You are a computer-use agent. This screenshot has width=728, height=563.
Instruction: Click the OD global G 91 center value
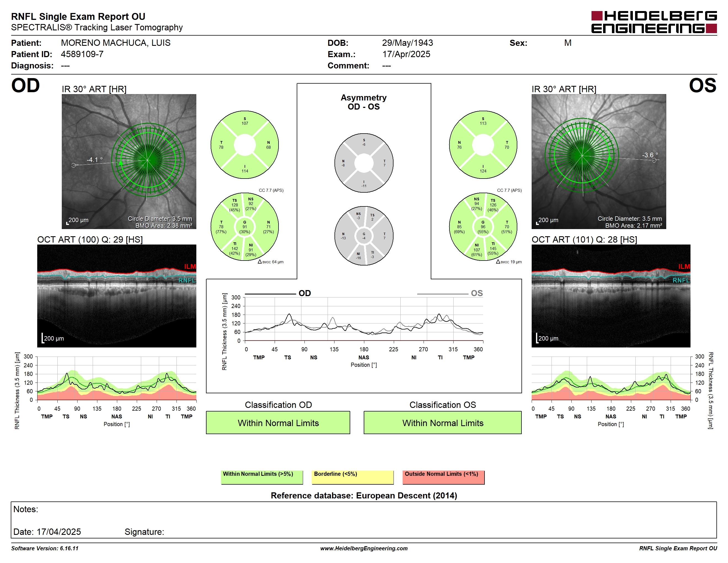245,227
